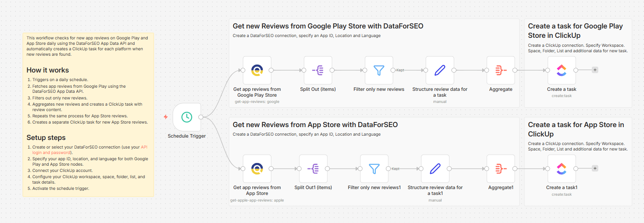Click the 'Triggers on a daily schedule.' step
Image resolution: width=644 pixels, height=223 pixels.
click(60, 80)
